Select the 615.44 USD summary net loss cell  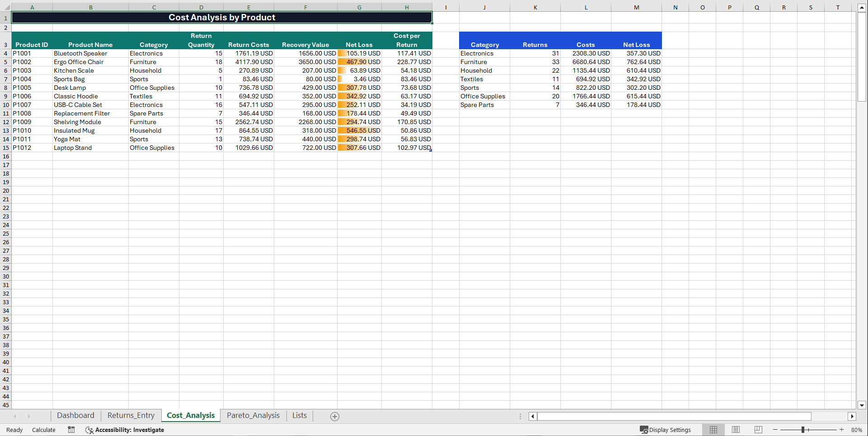coord(636,96)
